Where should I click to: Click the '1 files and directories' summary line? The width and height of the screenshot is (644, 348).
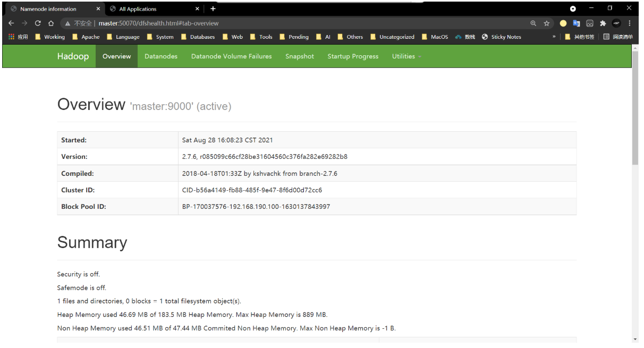click(x=149, y=301)
